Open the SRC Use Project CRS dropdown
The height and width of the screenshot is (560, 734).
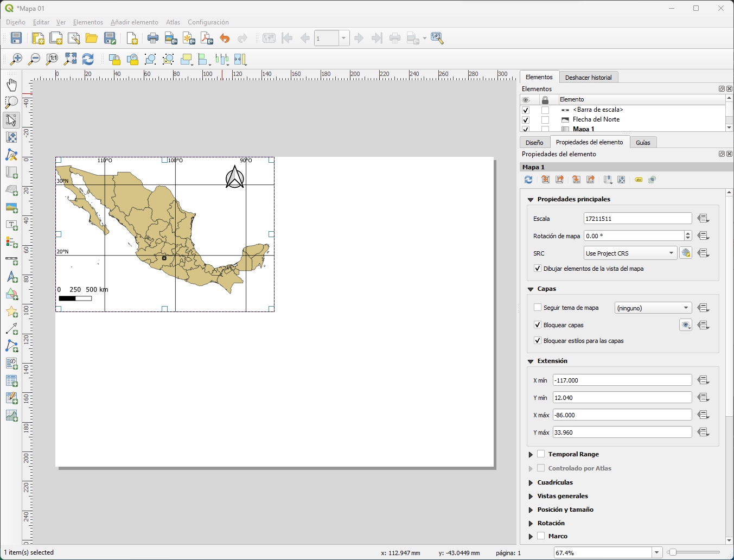[x=630, y=253]
